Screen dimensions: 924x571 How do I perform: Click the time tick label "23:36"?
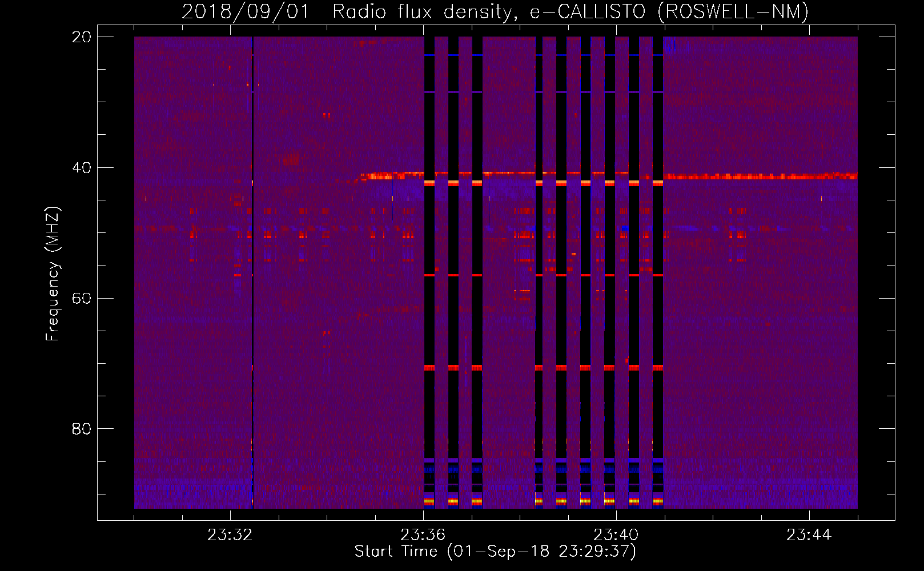click(x=423, y=535)
